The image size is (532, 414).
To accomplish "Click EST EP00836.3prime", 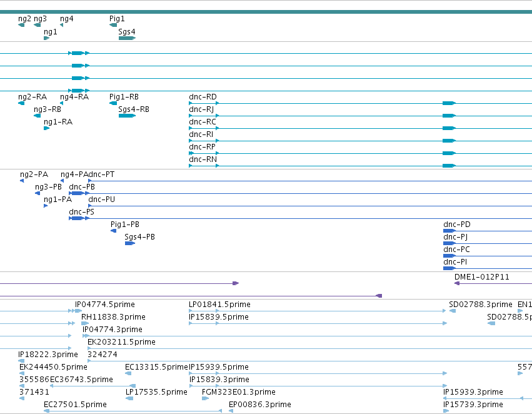I will [x=260, y=405].
